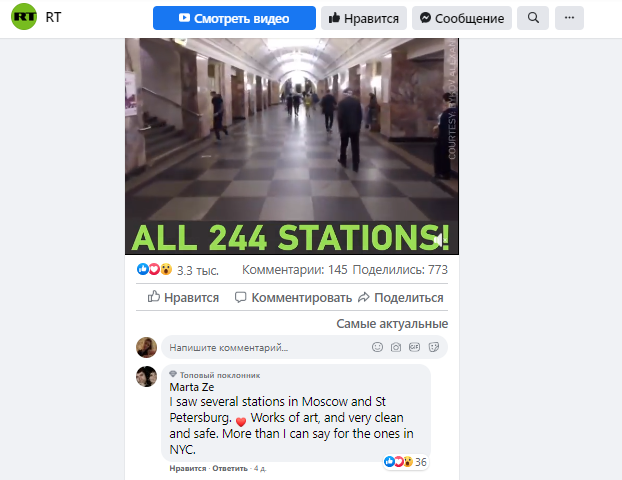This screenshot has height=480, width=622.
Task: Click Комментировать under the post
Action: [294, 297]
